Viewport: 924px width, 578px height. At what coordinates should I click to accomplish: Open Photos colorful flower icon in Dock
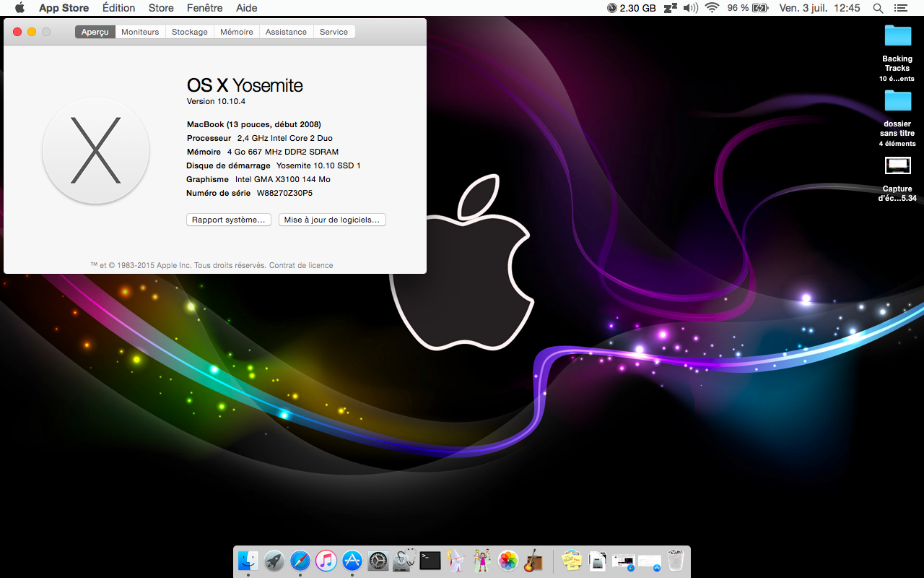[508, 561]
